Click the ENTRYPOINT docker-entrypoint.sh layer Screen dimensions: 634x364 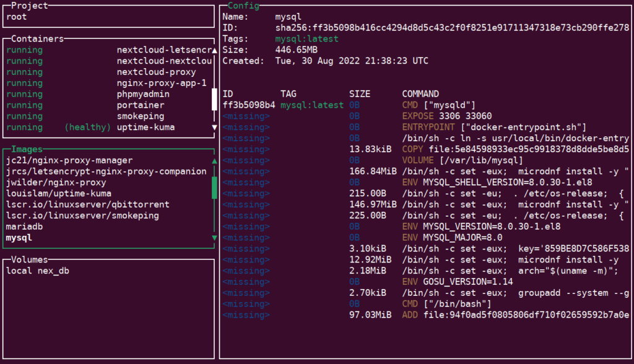point(494,127)
